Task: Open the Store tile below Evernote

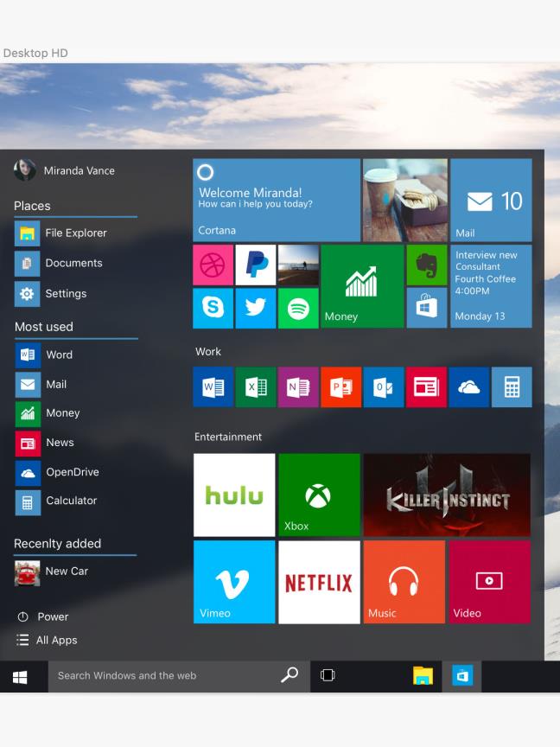Action: pyautogui.click(x=427, y=308)
